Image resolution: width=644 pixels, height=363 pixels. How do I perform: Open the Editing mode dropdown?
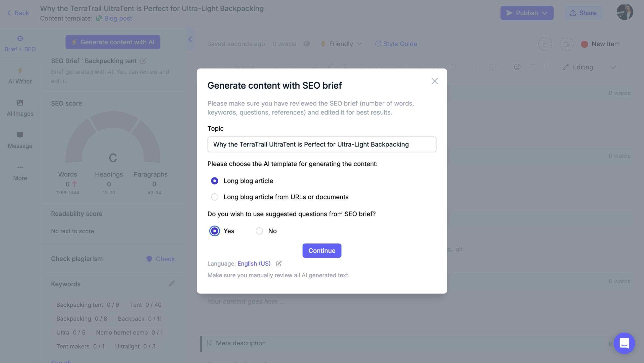coord(589,67)
